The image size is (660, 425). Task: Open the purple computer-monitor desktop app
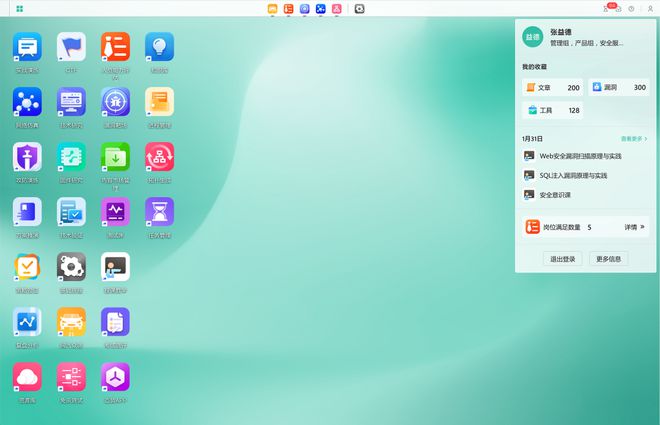click(71, 102)
